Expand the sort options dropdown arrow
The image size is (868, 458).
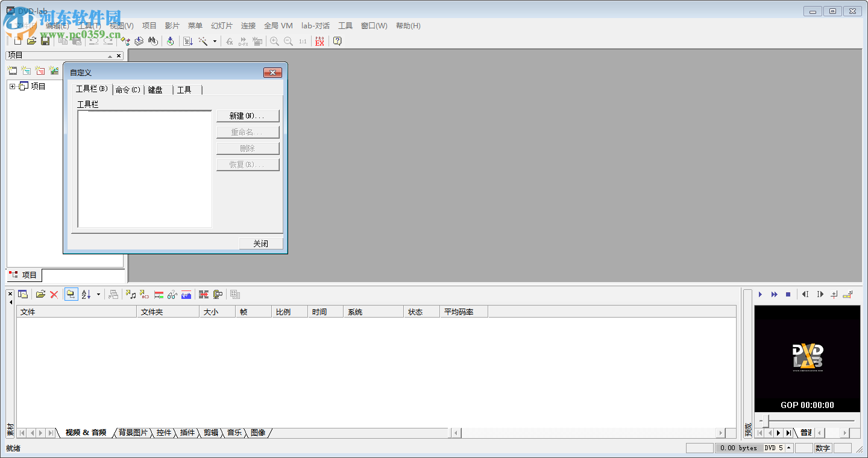[x=98, y=294]
